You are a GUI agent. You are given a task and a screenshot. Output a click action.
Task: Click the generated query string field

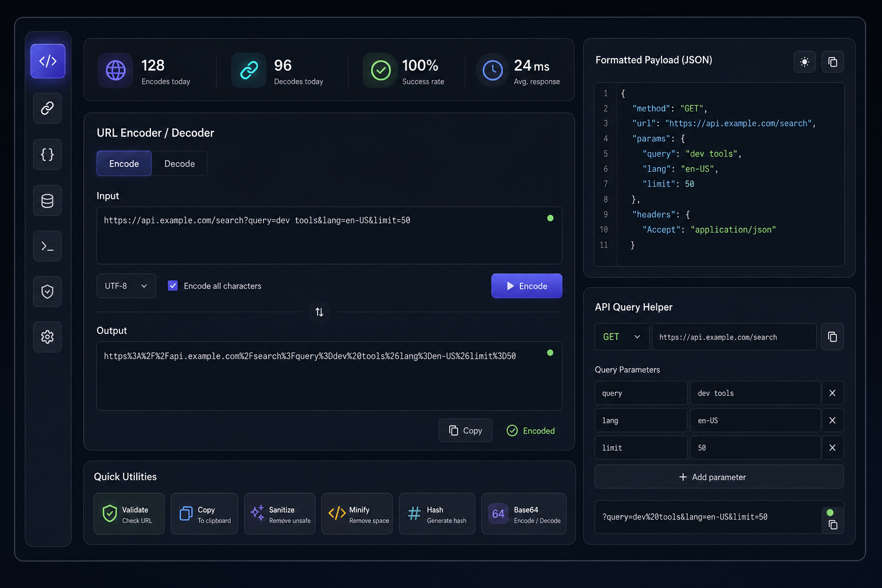709,517
